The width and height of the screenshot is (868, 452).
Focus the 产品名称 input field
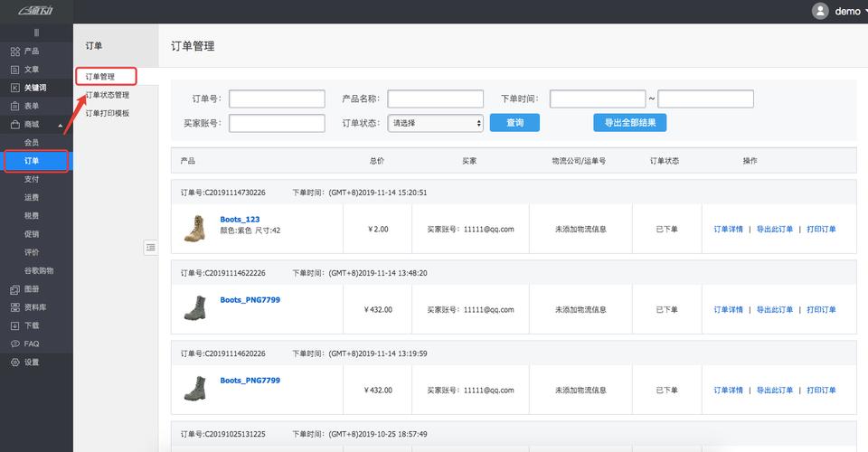tap(435, 99)
